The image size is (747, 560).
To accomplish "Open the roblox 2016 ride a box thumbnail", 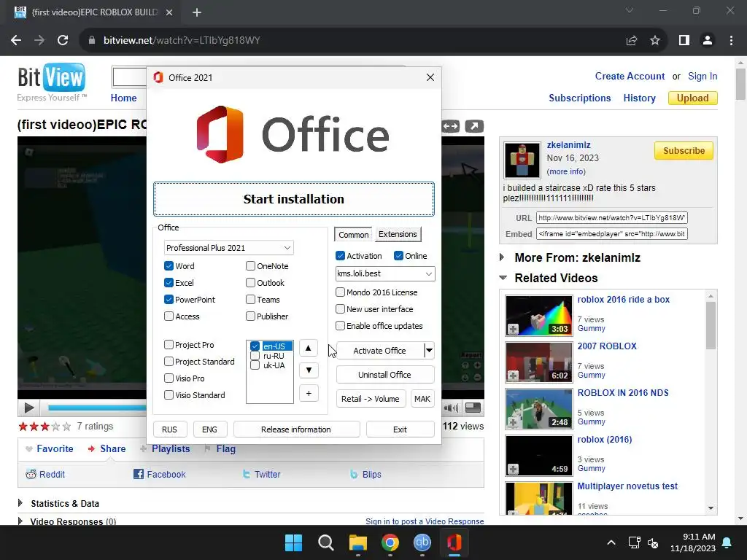I will coord(539,315).
